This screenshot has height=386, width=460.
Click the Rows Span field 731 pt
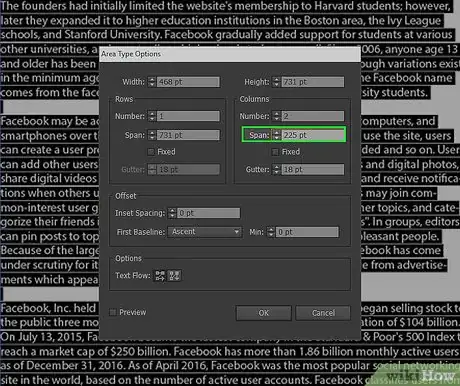[x=188, y=135]
